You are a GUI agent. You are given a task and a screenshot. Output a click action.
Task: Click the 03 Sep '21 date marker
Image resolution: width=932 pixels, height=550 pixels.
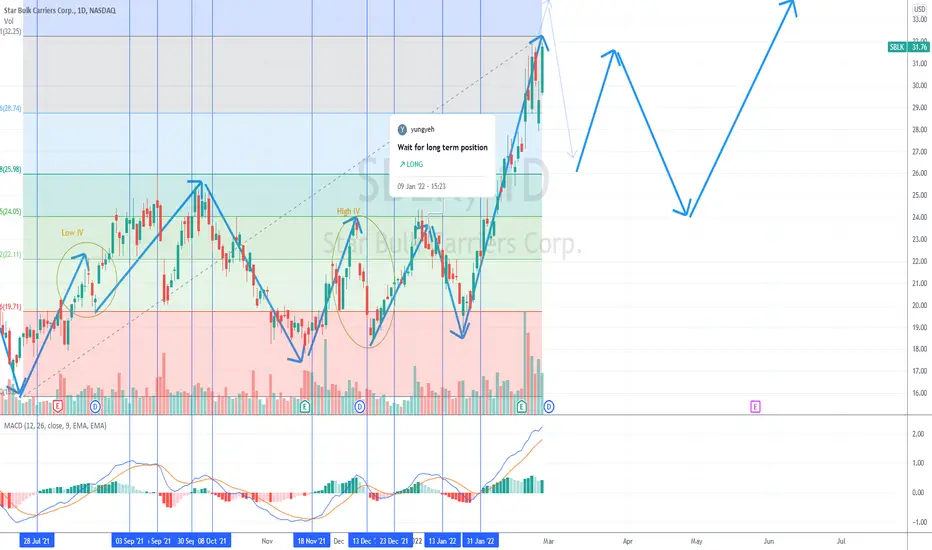(x=129, y=540)
